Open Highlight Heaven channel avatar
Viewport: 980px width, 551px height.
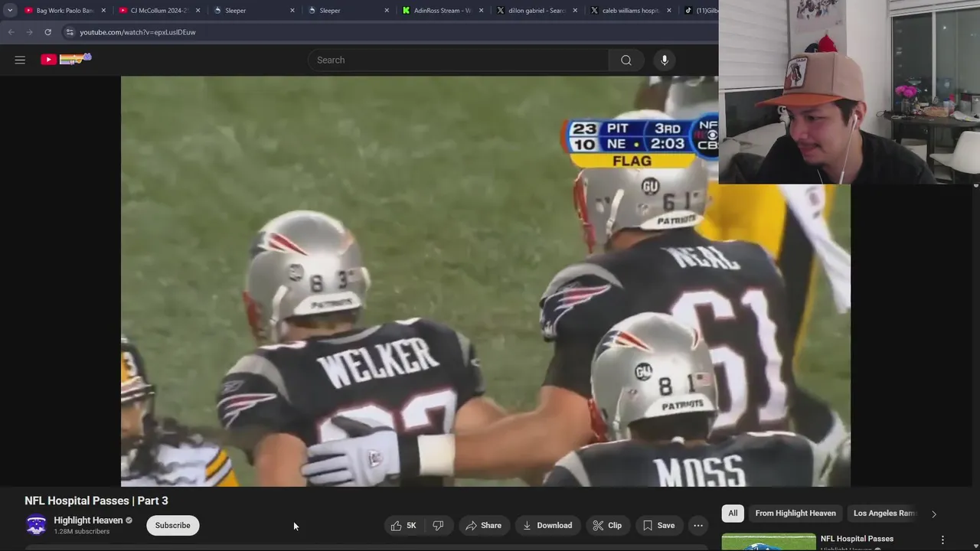click(x=36, y=525)
